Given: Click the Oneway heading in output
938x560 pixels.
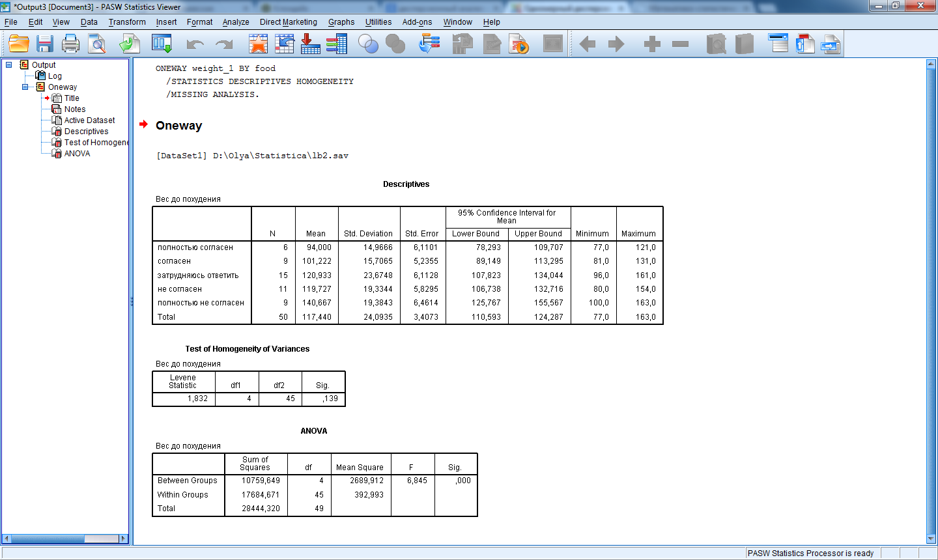Looking at the screenshot, I should point(178,126).
